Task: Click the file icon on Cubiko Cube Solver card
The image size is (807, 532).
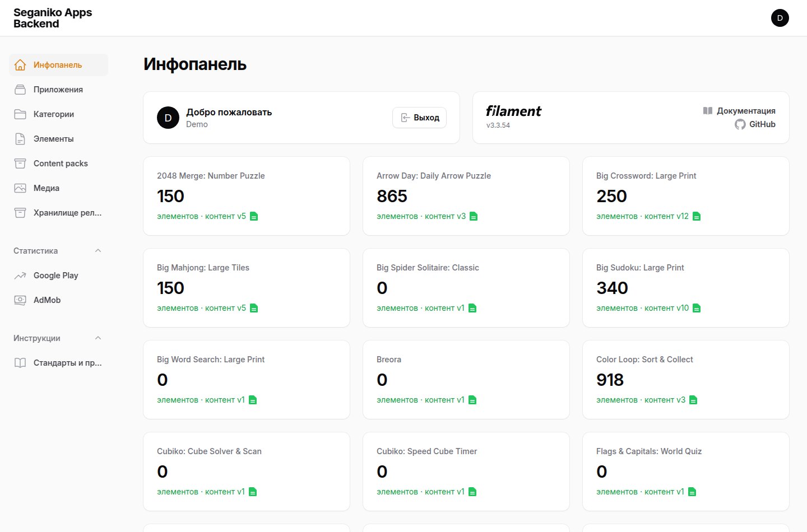Action: click(x=253, y=492)
